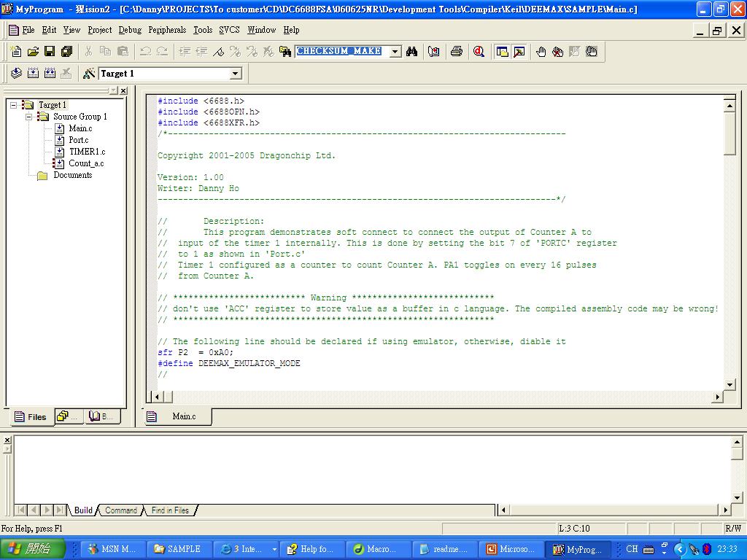Select the Documents folder in the tree

[72, 175]
